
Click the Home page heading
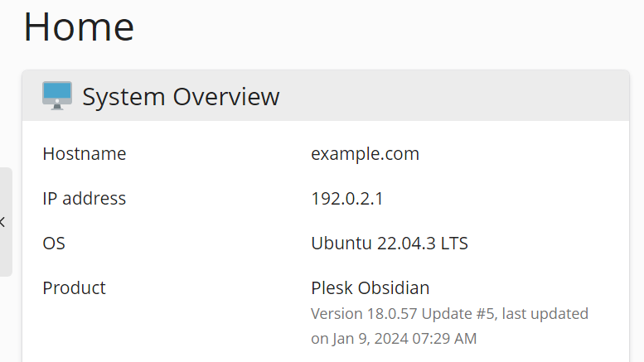[x=79, y=27]
